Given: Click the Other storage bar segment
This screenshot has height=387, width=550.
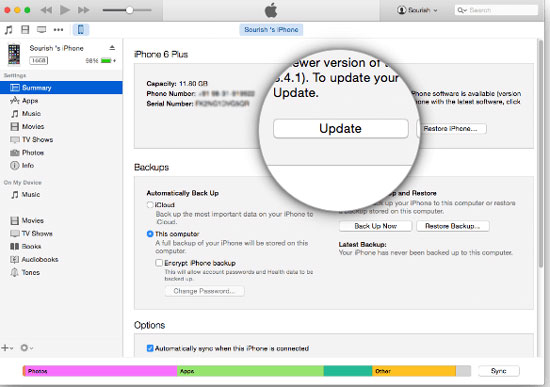Looking at the screenshot, I should [414, 371].
